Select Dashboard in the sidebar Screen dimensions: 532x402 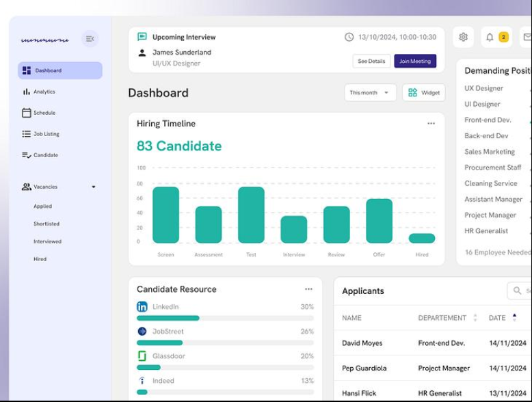(60, 70)
